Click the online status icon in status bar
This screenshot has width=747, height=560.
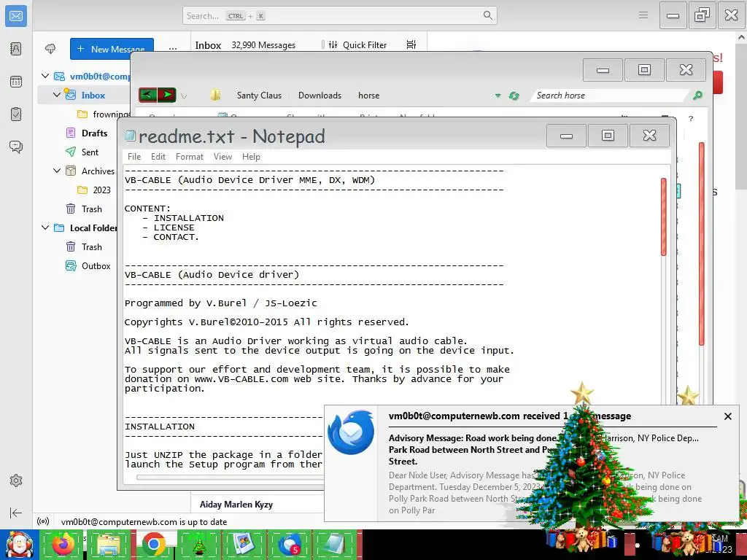43,522
